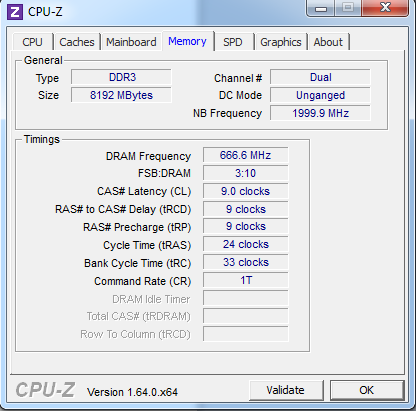The width and height of the screenshot is (416, 411).
Task: Click the RAS# Precharge (tRP) label
Action: pos(137,228)
